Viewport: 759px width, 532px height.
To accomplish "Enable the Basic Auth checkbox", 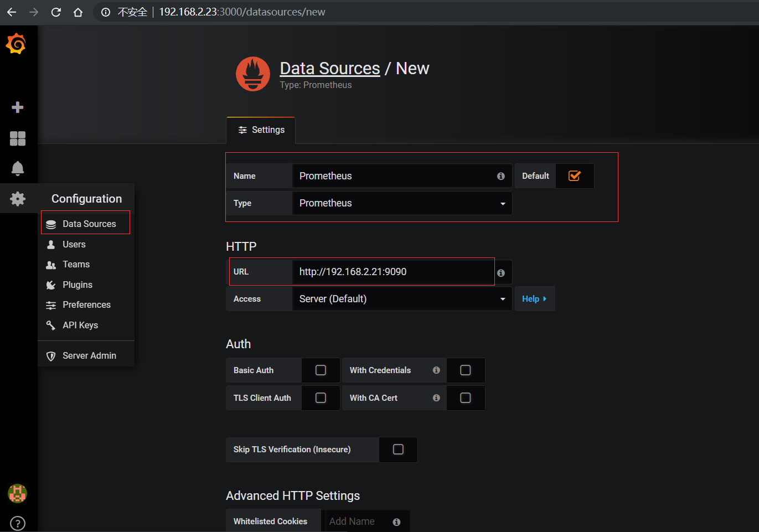I will pos(321,370).
